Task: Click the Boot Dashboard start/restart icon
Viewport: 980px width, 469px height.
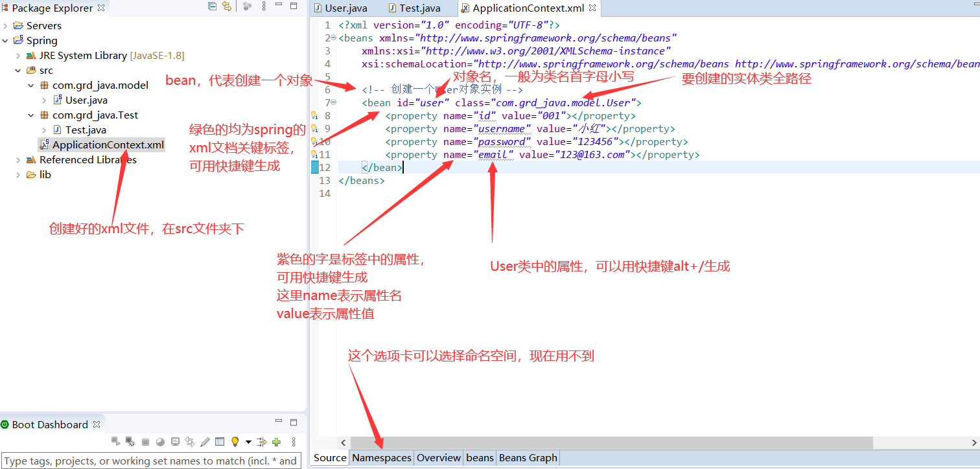Action: coord(115,442)
